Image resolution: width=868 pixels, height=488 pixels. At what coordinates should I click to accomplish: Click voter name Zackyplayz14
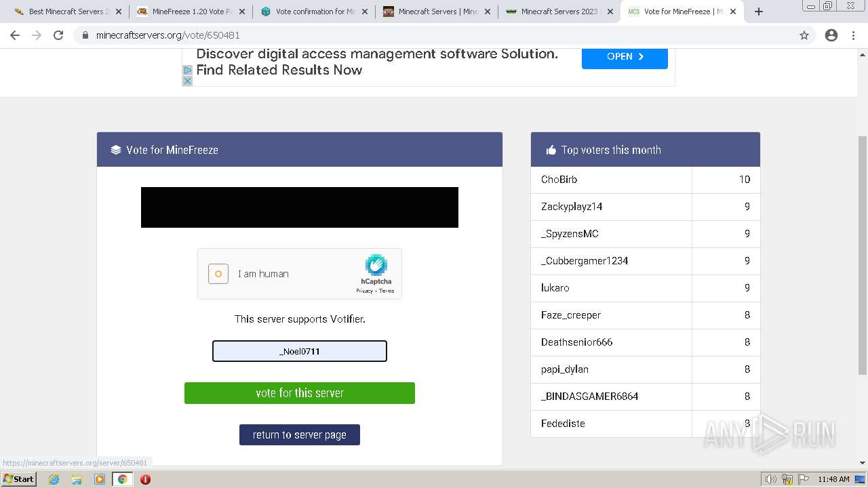pyautogui.click(x=572, y=207)
